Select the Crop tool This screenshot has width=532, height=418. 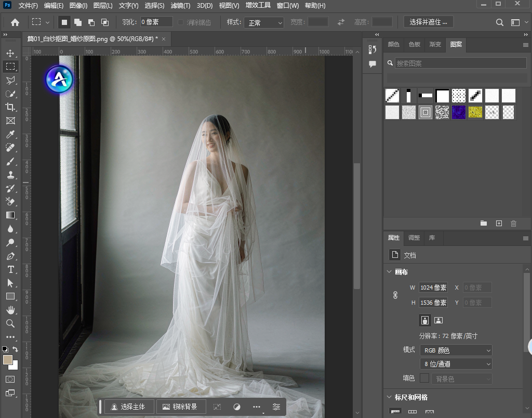tap(10, 107)
